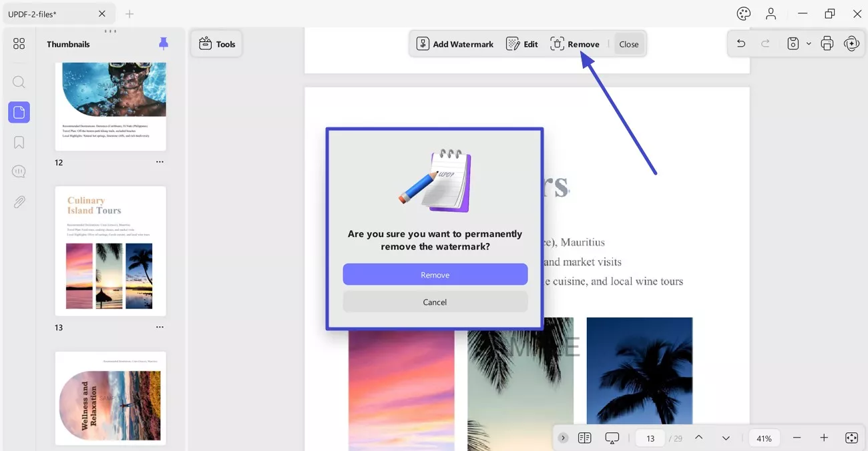
Task: Go to next page with down chevron
Action: [x=726, y=438]
